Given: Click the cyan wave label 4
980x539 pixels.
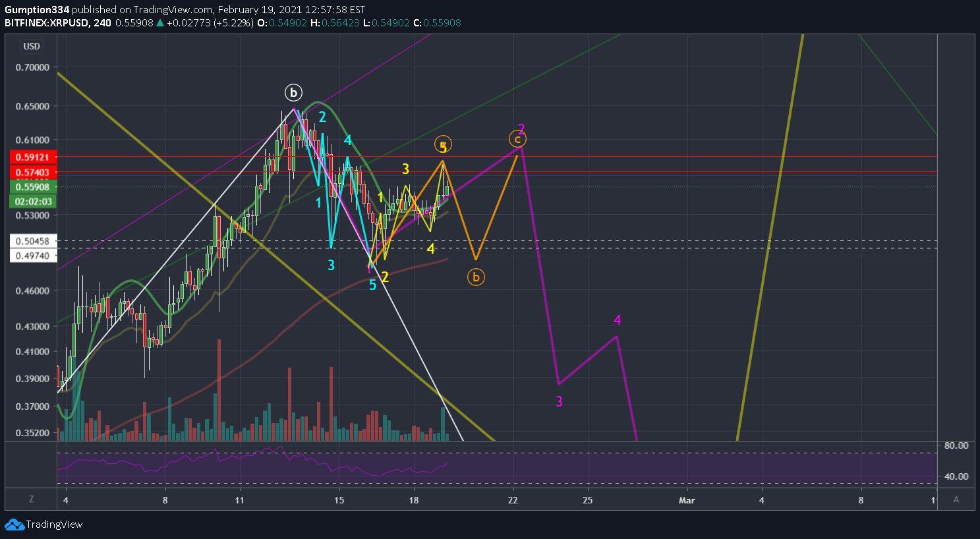Looking at the screenshot, I should [x=347, y=140].
